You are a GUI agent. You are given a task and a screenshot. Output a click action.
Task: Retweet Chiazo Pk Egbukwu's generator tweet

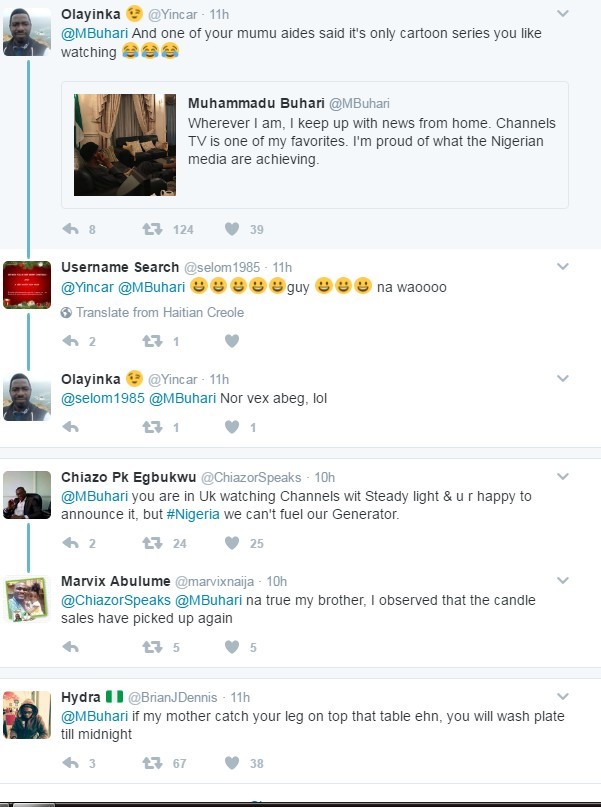[x=152, y=543]
